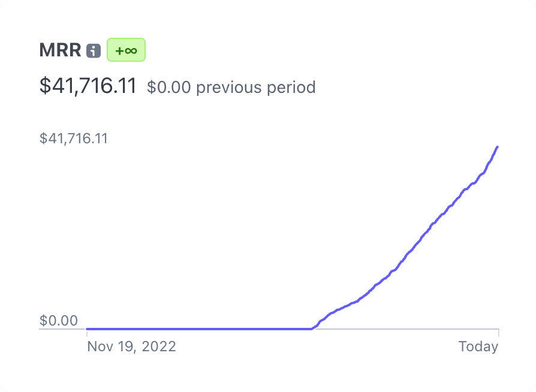Click the left start of the purple line

coord(88,328)
